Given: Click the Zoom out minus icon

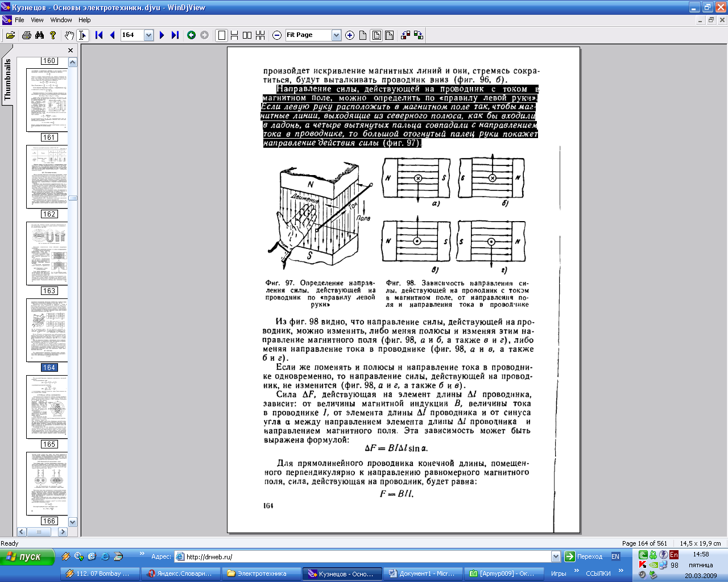Looking at the screenshot, I should pyautogui.click(x=277, y=35).
